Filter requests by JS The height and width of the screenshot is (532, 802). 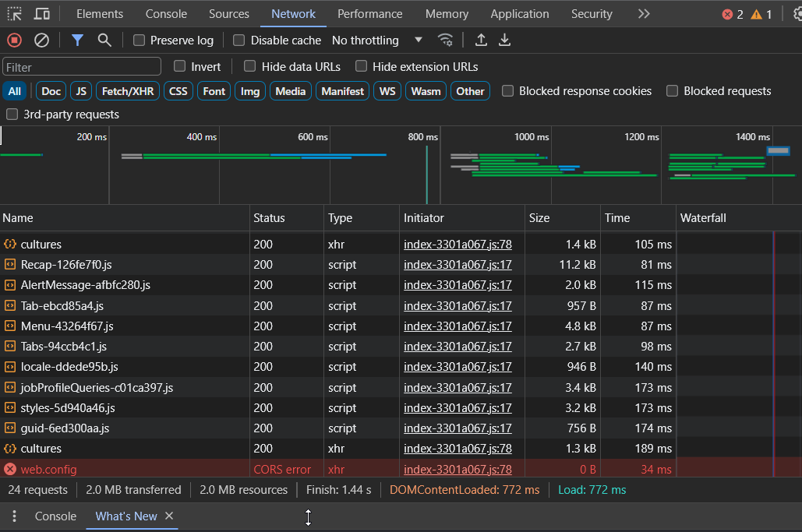tap(81, 91)
